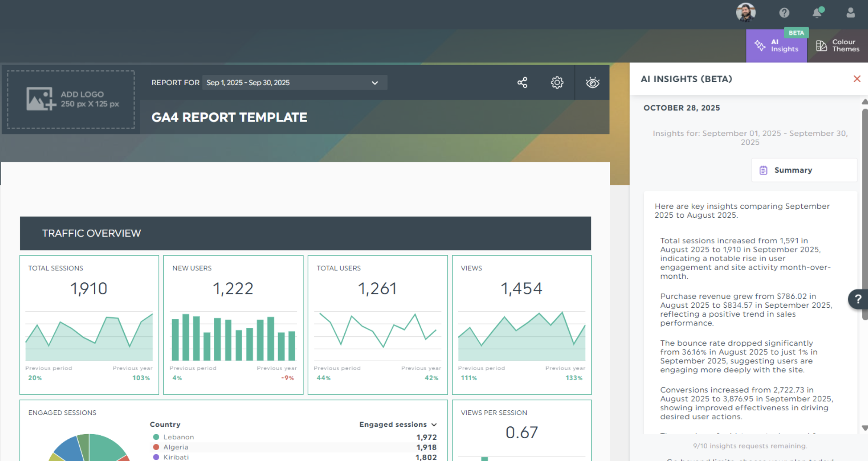
Task: Open the notifications bell
Action: click(x=817, y=13)
